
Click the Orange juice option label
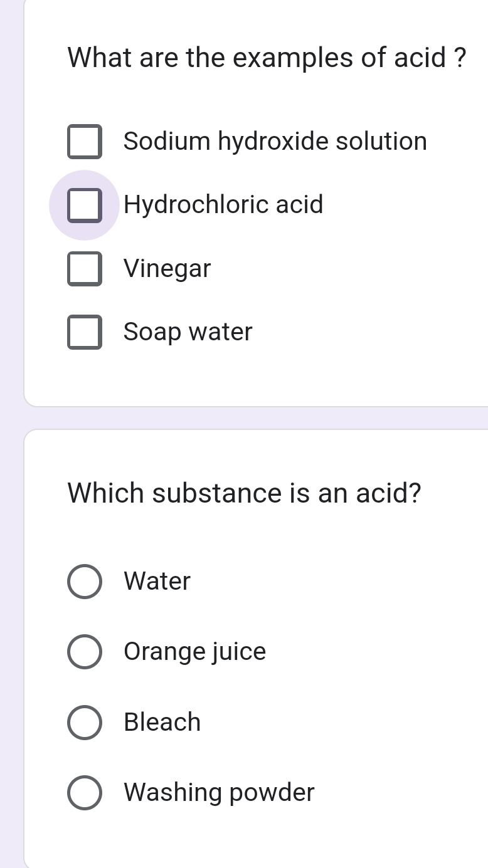point(194,652)
